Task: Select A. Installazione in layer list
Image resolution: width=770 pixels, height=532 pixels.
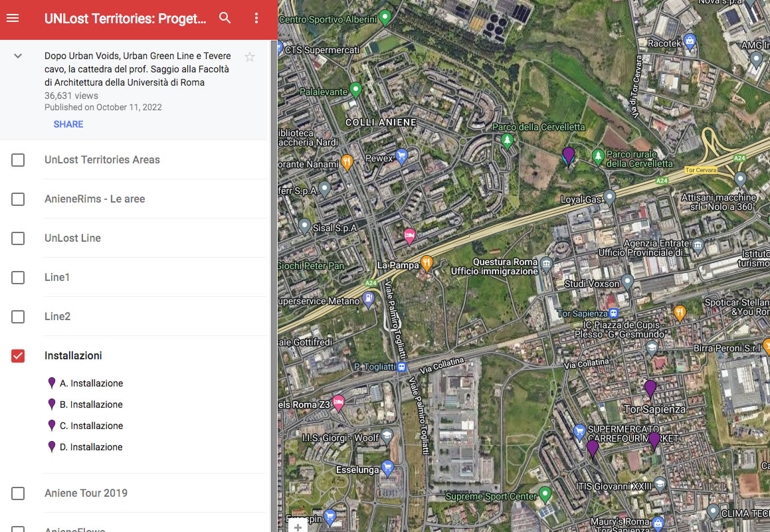Action: (x=91, y=383)
